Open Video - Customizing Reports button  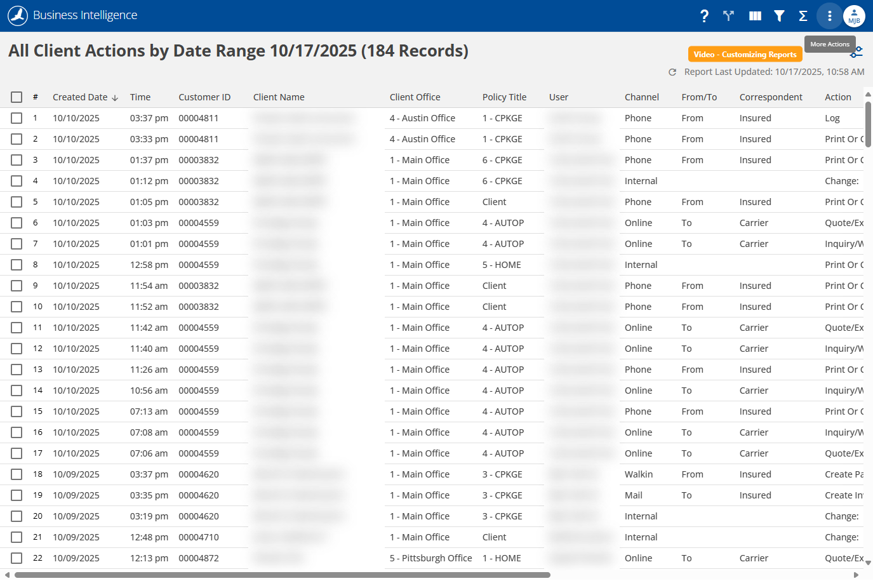click(x=745, y=55)
